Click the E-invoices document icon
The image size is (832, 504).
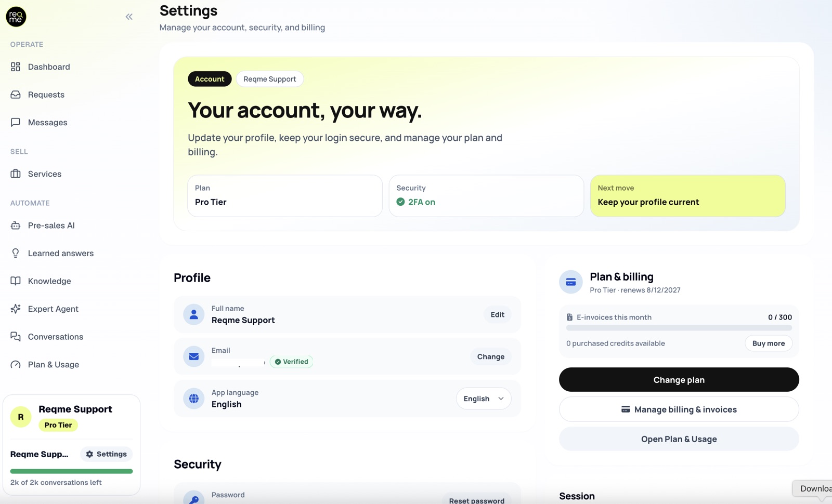click(x=569, y=317)
